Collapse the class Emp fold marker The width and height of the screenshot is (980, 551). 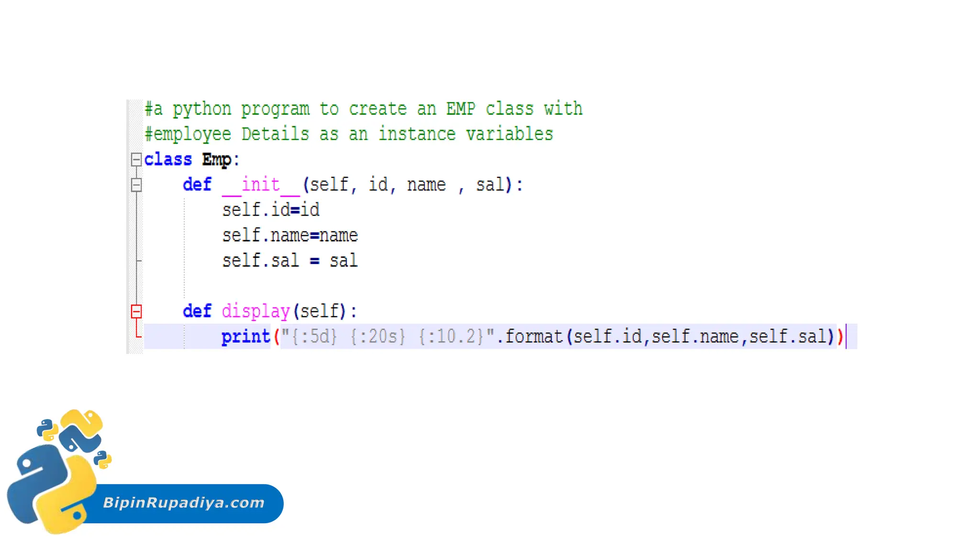click(136, 159)
